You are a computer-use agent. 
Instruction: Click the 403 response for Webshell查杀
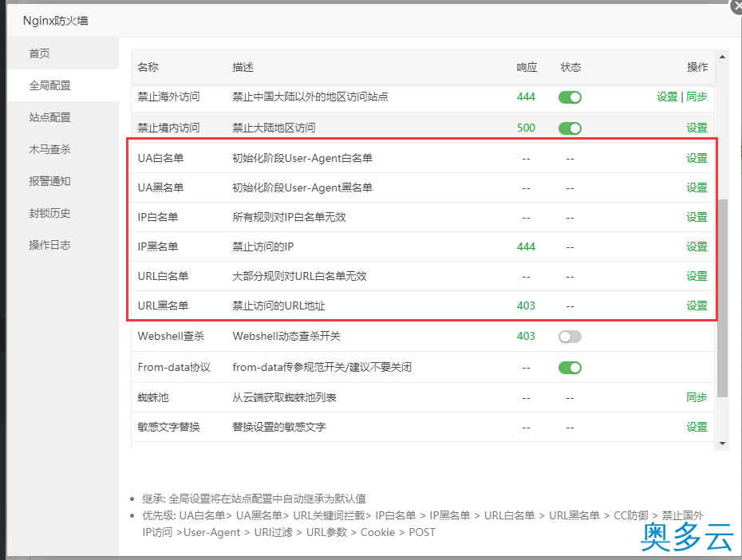[x=526, y=336]
